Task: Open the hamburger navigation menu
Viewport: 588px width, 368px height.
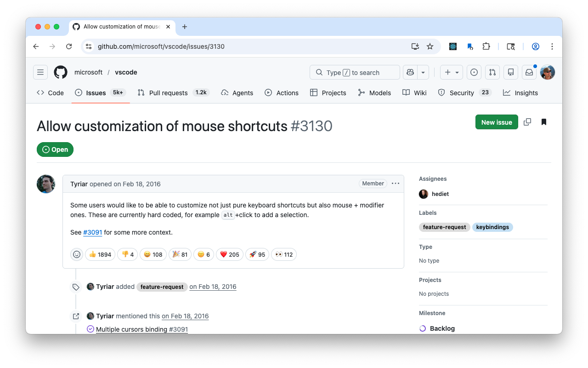Action: [x=40, y=72]
